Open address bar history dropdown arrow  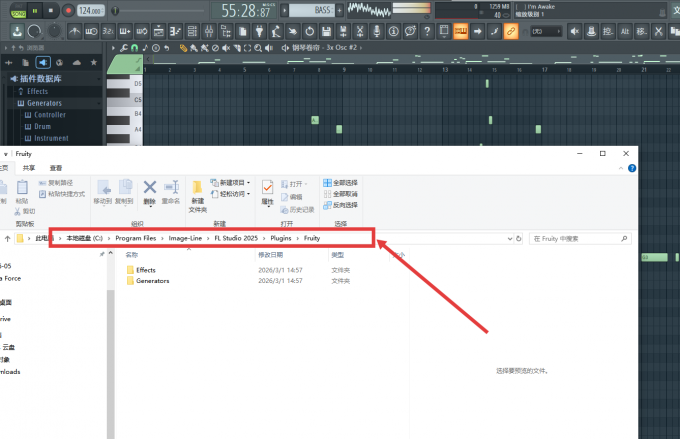click(510, 239)
